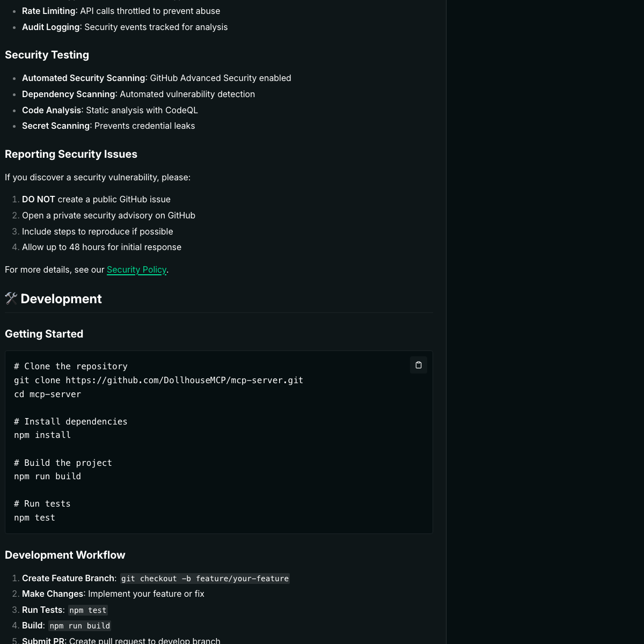The height and width of the screenshot is (644, 644).
Task: Click the 'Rate Limiting' bold label
Action: [x=48, y=11]
